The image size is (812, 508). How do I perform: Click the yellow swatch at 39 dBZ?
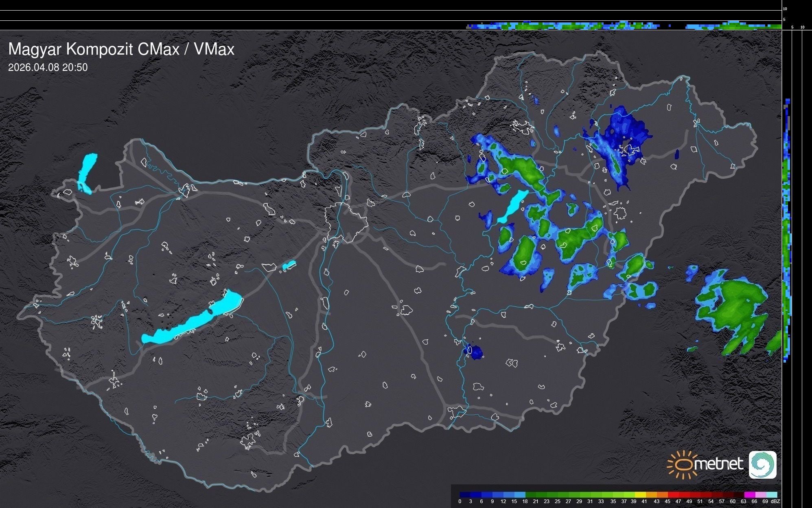(640, 495)
